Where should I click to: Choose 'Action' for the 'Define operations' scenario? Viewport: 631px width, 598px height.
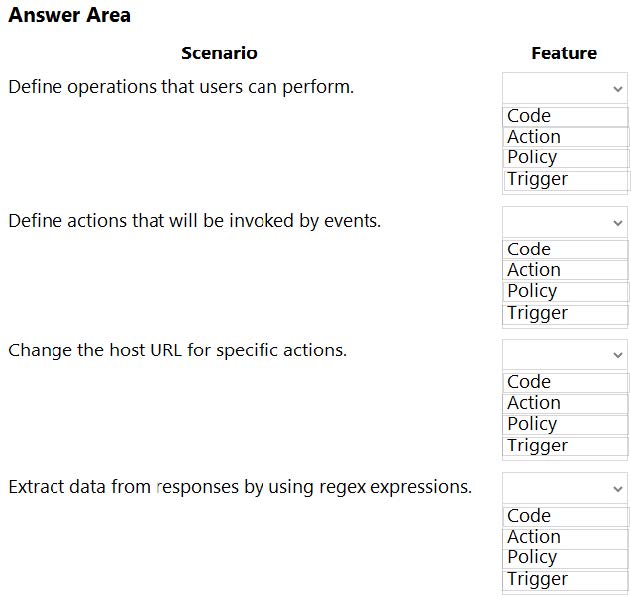[565, 137]
